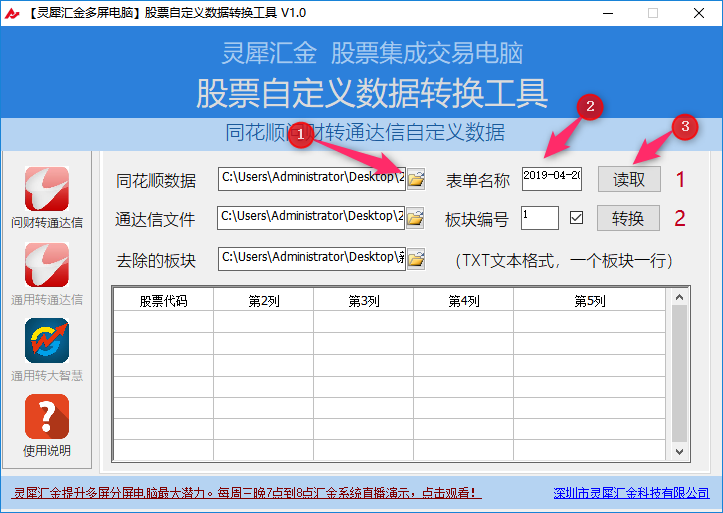Click the 同花顺数据 label

[x=156, y=181]
